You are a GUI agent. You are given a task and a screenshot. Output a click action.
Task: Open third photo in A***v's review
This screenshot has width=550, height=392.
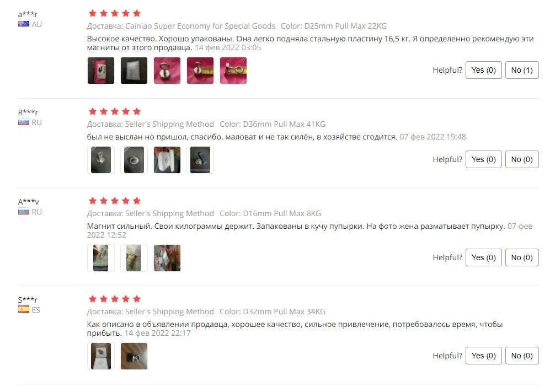point(167,258)
